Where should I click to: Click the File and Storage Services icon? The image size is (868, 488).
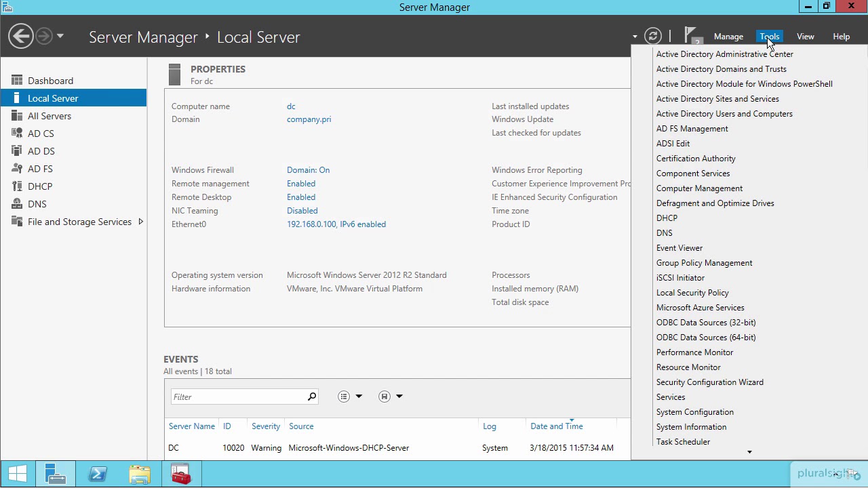tap(17, 222)
